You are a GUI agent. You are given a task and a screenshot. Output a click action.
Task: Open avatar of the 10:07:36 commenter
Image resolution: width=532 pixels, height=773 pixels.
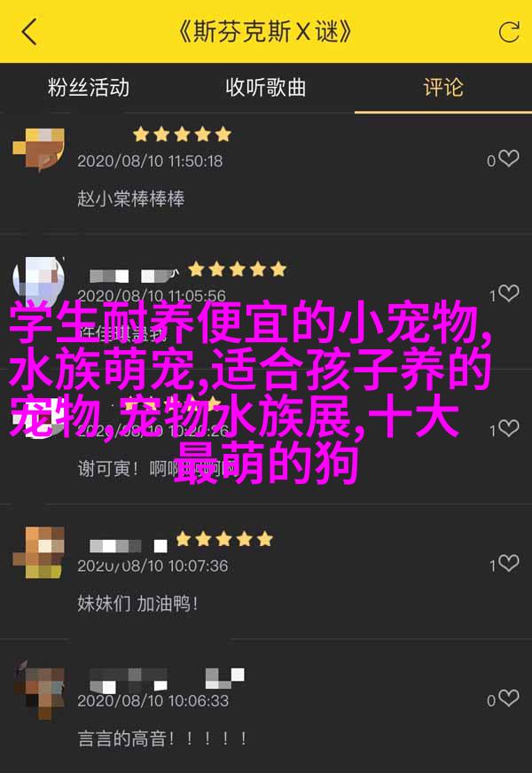click(38, 552)
